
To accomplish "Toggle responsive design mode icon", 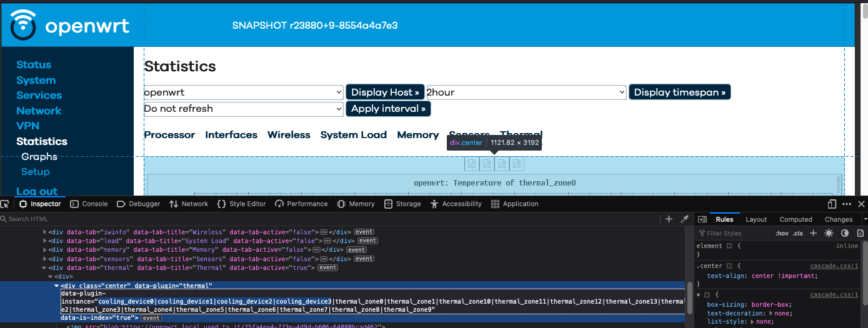I will tap(832, 204).
